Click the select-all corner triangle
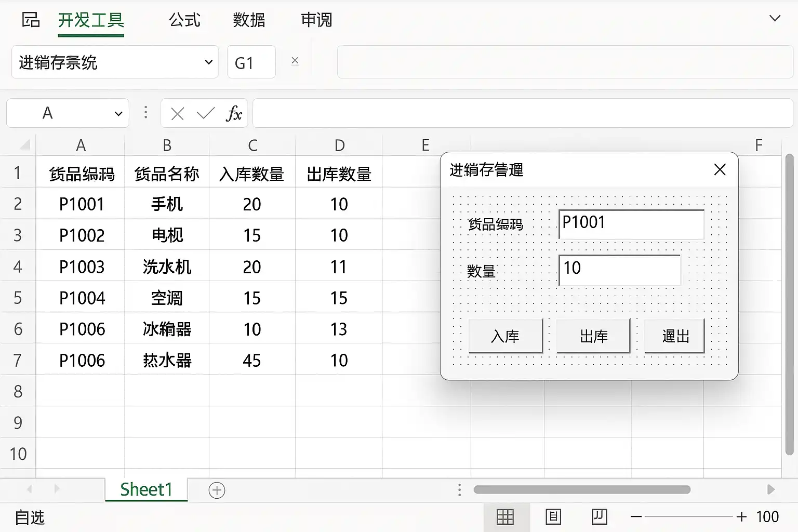Image resolution: width=798 pixels, height=532 pixels. coord(25,145)
